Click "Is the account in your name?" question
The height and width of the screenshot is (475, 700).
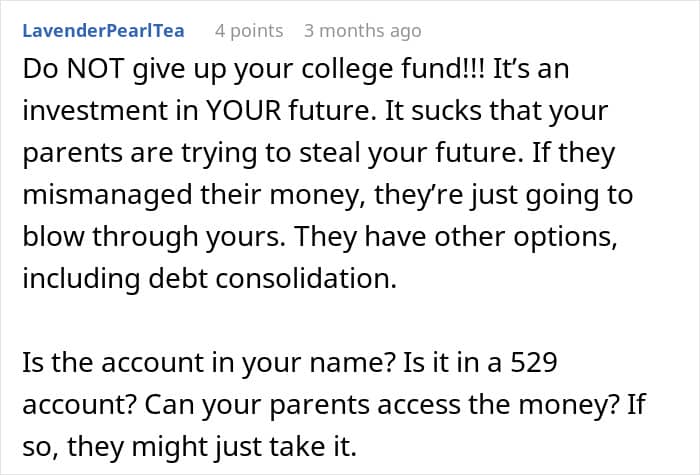coord(209,362)
